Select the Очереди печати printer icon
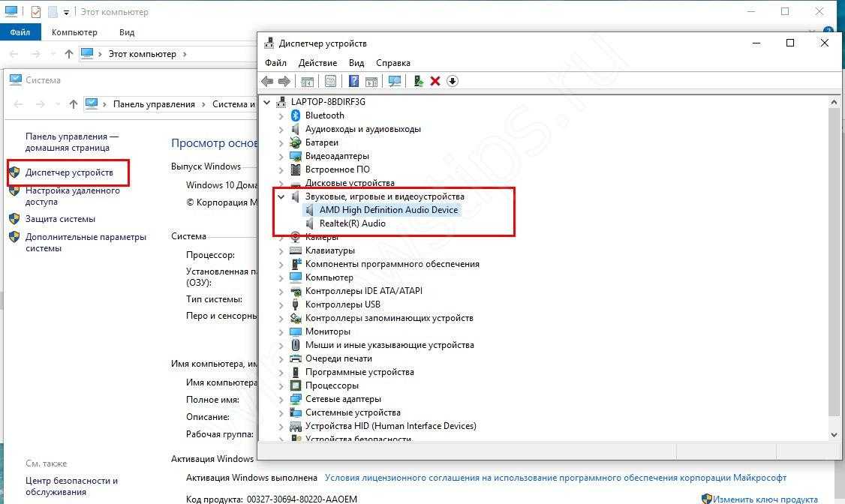The image size is (845, 504). click(296, 358)
